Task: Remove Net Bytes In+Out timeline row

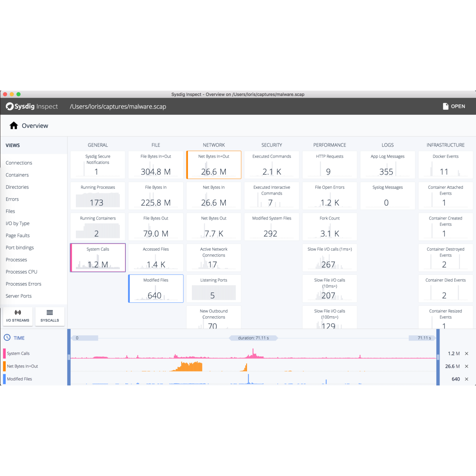Action: [466, 366]
